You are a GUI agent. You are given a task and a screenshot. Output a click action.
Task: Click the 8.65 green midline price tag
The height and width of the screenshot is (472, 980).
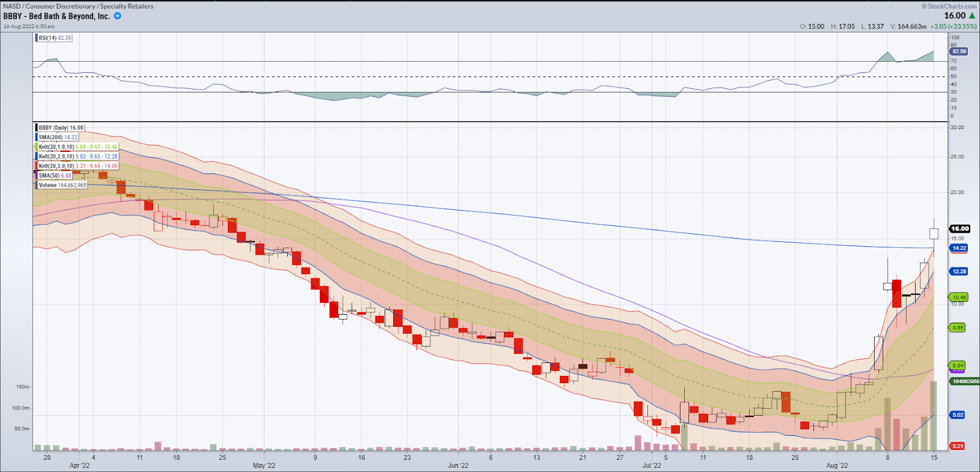[958, 328]
